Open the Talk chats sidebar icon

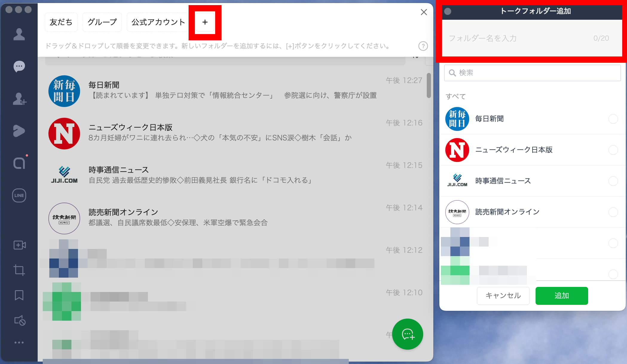pyautogui.click(x=19, y=66)
